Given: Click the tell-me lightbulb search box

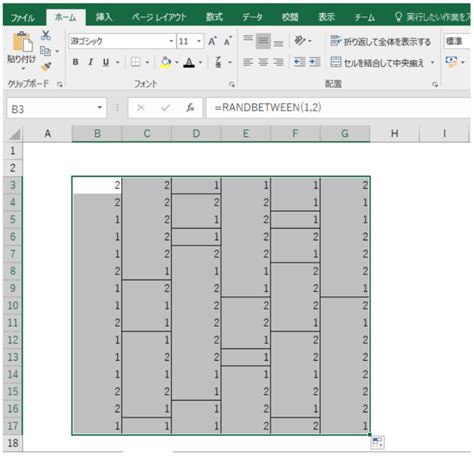Looking at the screenshot, I should 433,17.
